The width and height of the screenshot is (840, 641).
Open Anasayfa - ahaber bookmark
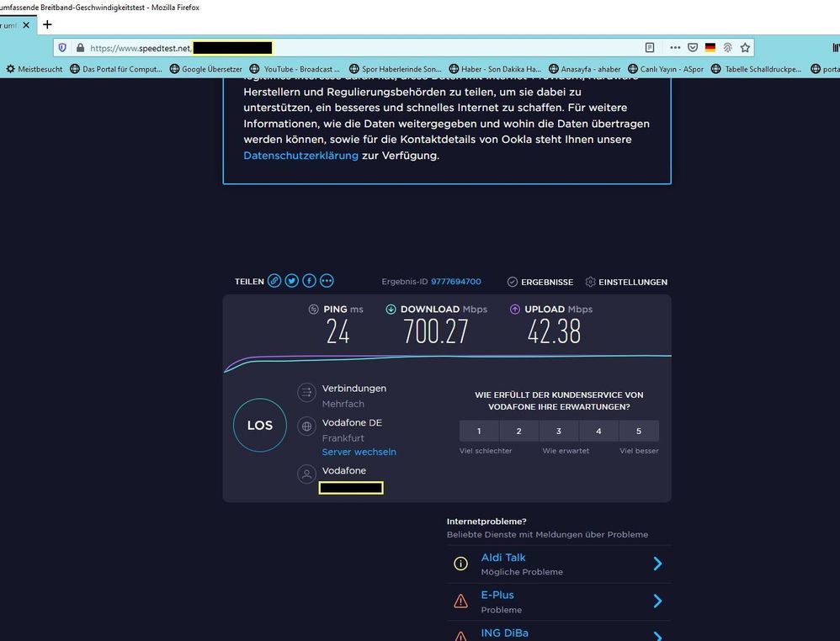pyautogui.click(x=584, y=69)
